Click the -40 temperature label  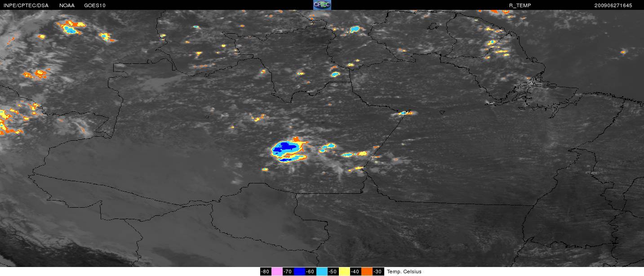coord(355,272)
